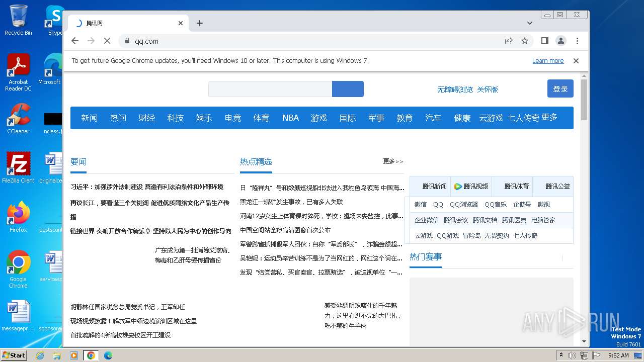Screen dimensions: 644x362
Task: Bookmark this page with the star icon
Action: (x=525, y=41)
